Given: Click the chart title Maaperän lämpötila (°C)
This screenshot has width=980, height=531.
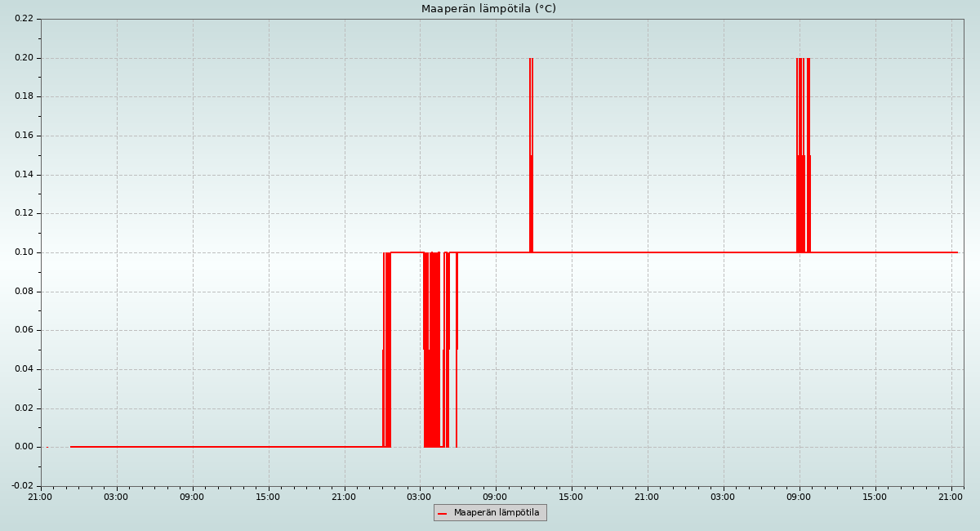Looking at the screenshot, I should click(488, 9).
